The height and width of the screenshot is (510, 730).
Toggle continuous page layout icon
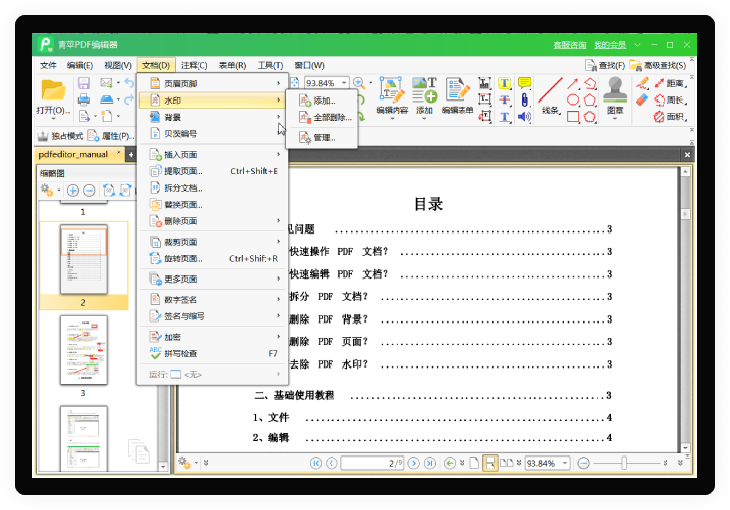(490, 463)
